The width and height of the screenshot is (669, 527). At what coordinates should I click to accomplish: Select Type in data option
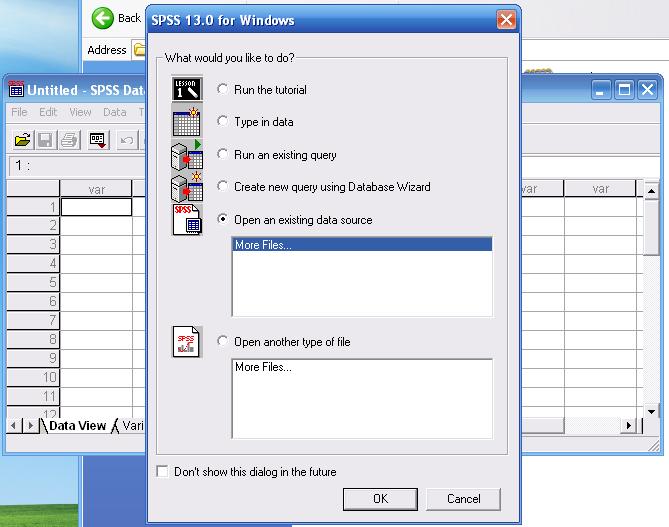222,122
